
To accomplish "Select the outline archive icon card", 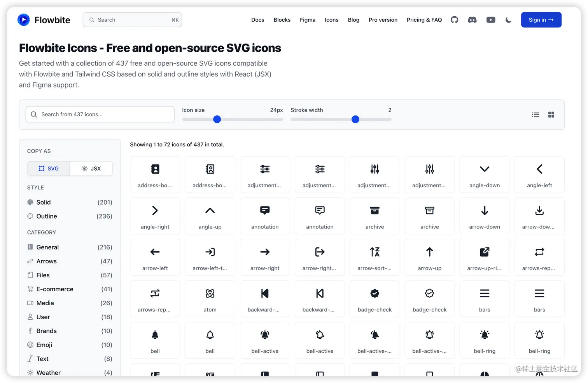I will 430,216.
